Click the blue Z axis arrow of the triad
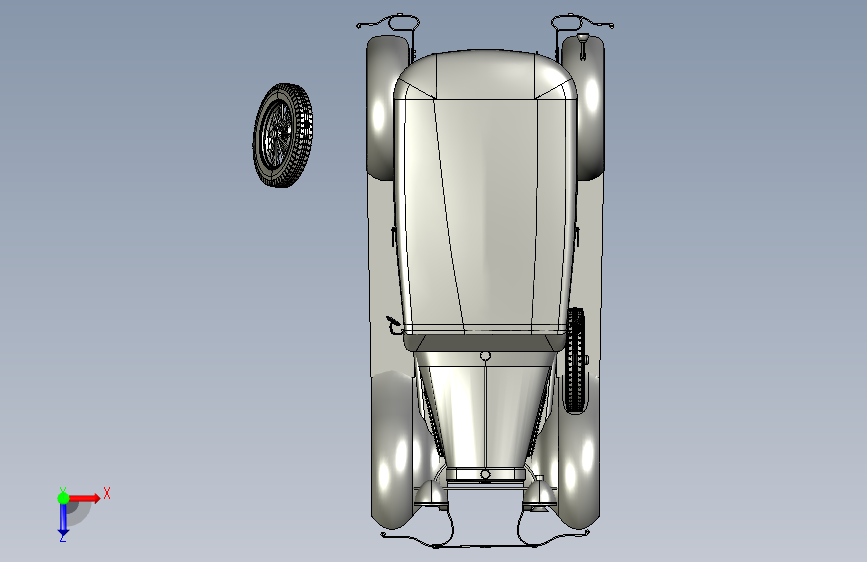Image resolution: width=867 pixels, height=562 pixels. tap(63, 521)
